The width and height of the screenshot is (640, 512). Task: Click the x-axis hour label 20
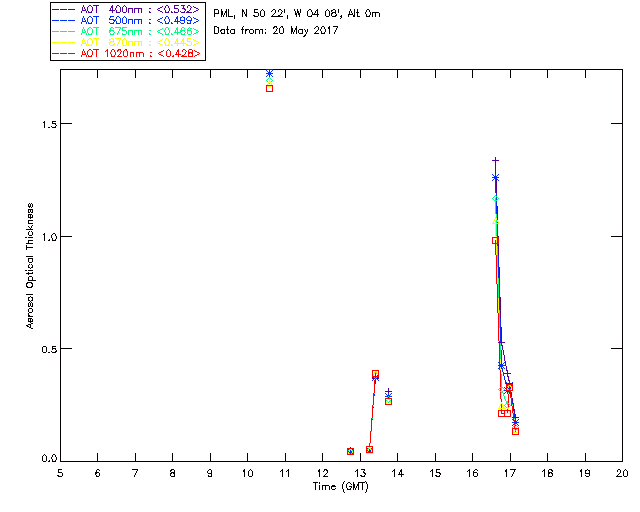(x=622, y=473)
